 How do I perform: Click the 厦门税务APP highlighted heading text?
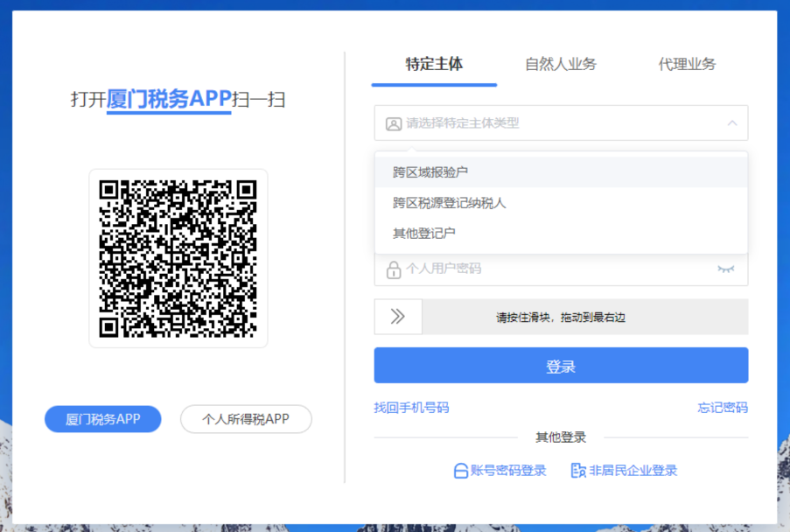169,99
